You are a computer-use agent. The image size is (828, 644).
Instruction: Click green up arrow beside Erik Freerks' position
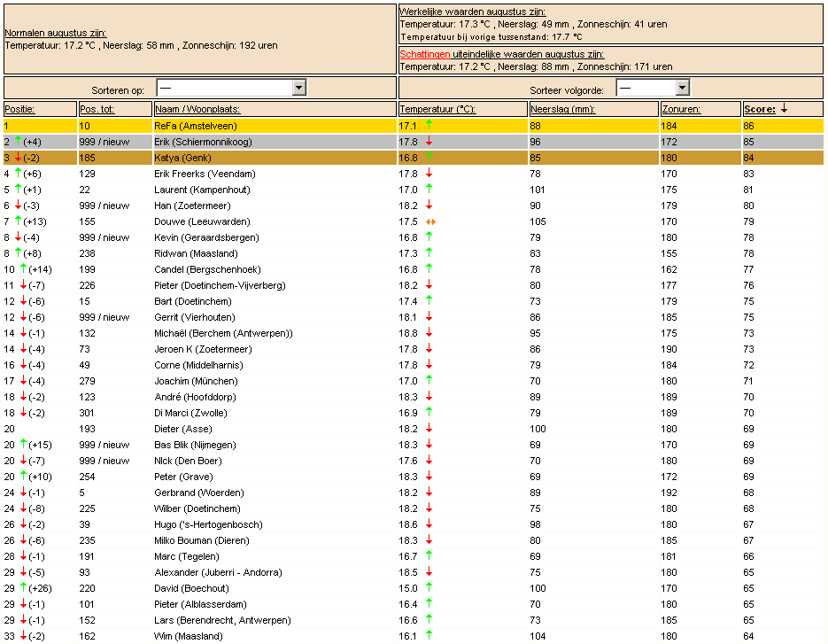coord(18,173)
